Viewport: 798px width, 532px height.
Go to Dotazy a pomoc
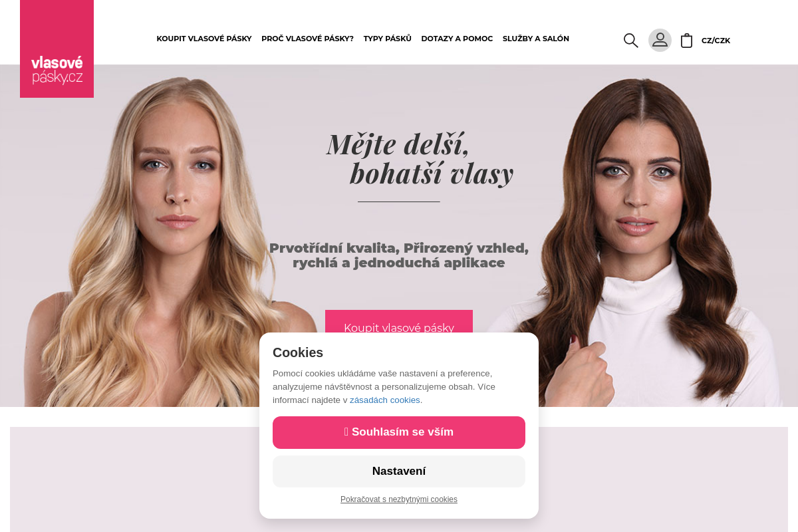coord(457,39)
